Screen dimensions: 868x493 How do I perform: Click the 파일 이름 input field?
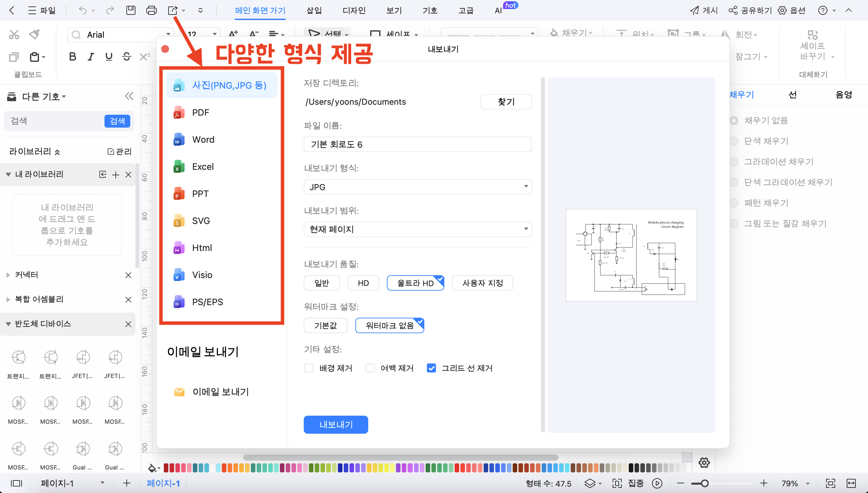click(x=417, y=145)
